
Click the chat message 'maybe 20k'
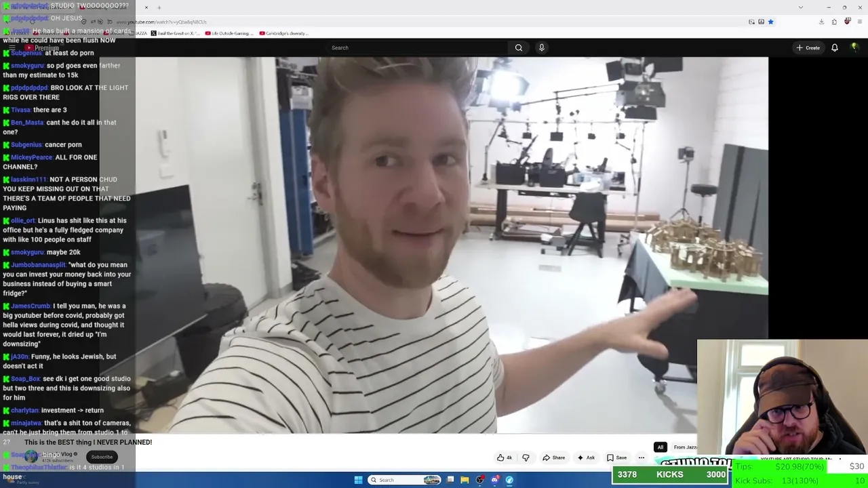click(x=64, y=252)
